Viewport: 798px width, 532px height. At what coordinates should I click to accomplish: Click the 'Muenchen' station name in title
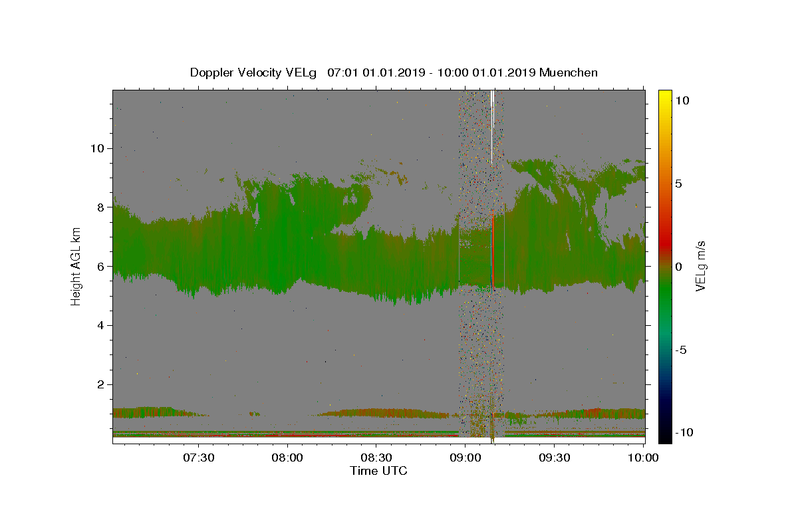569,72
